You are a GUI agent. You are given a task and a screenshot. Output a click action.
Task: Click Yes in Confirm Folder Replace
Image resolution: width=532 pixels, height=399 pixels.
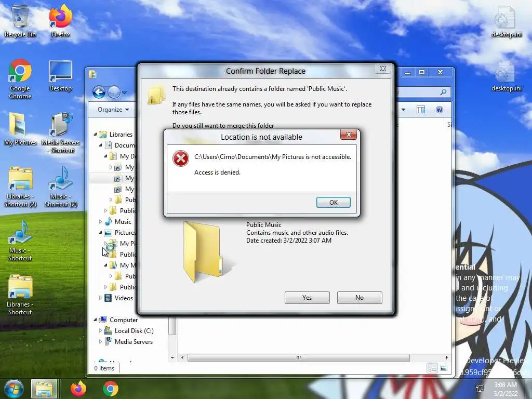307,298
